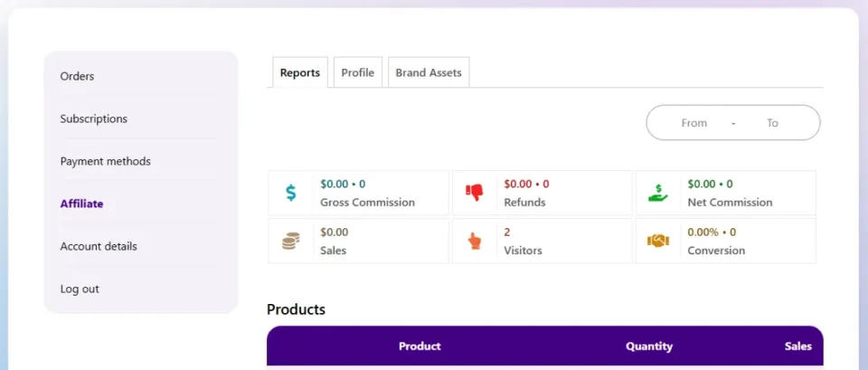This screenshot has width=868, height=370.
Task: Open Subscriptions from the sidebar
Action: coord(93,119)
